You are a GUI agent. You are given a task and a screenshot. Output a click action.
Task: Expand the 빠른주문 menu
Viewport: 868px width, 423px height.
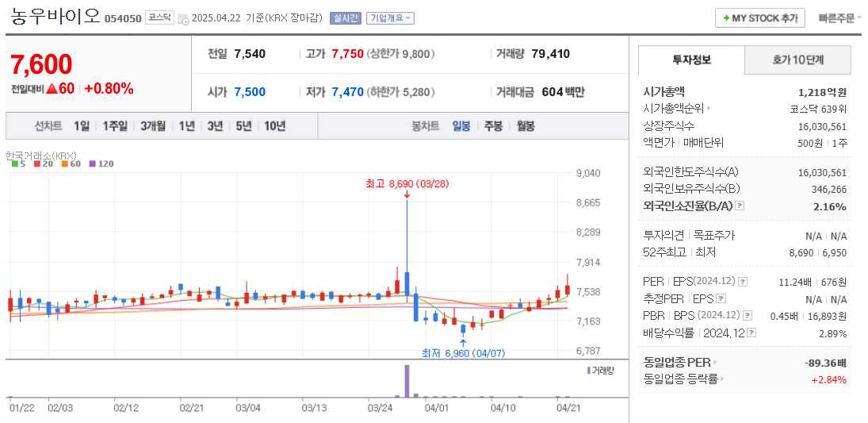pyautogui.click(x=839, y=18)
